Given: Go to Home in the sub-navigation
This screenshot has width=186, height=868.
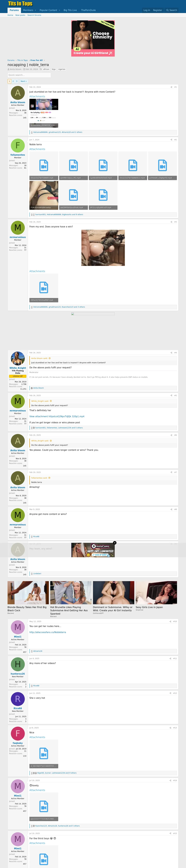Looking at the screenshot, I should 10,15.
